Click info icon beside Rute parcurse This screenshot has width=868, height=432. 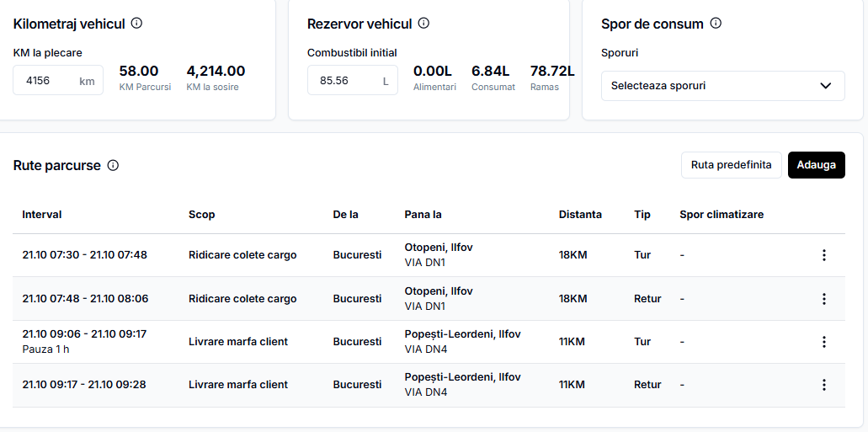point(113,165)
